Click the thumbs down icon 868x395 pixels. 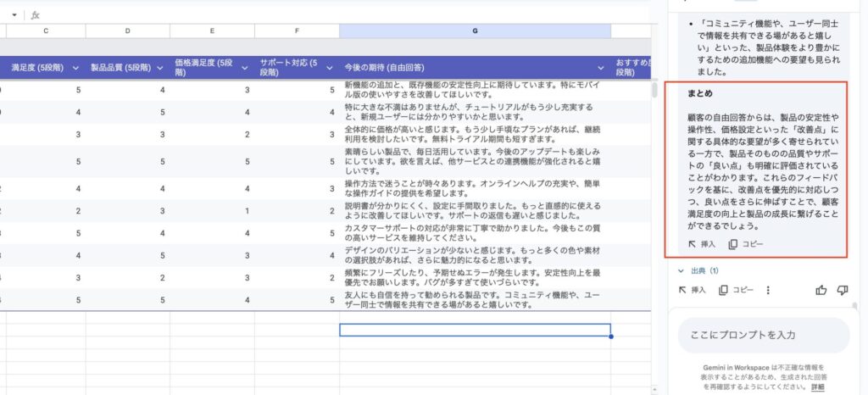coord(843,290)
